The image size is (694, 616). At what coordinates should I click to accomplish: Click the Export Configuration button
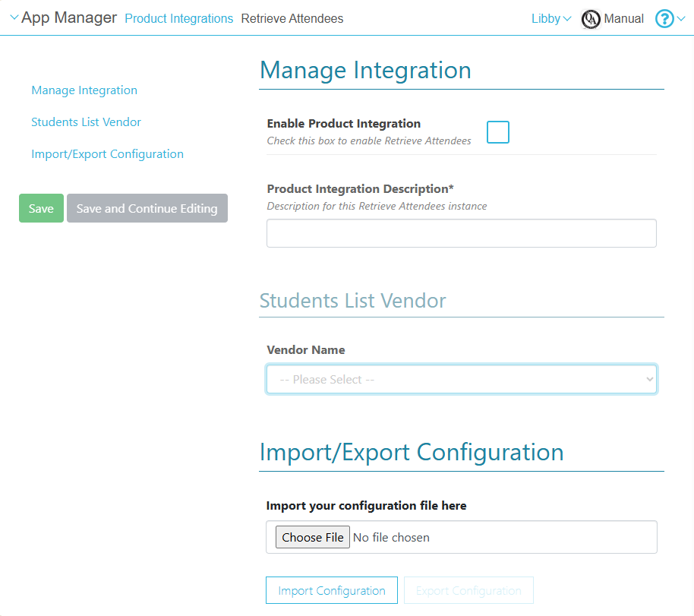point(468,590)
